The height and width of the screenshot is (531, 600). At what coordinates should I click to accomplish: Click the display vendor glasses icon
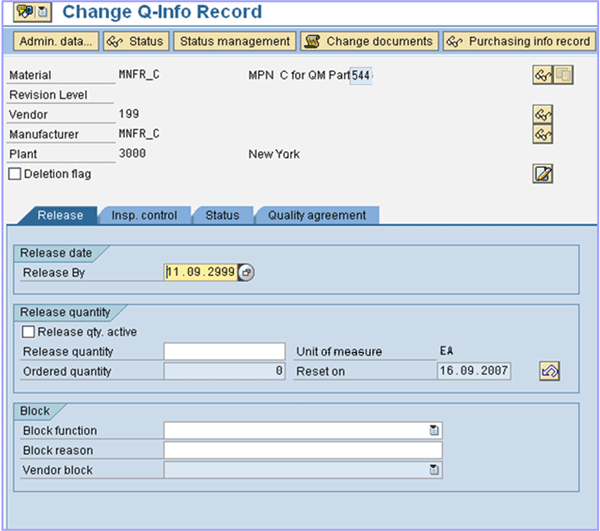tap(543, 115)
